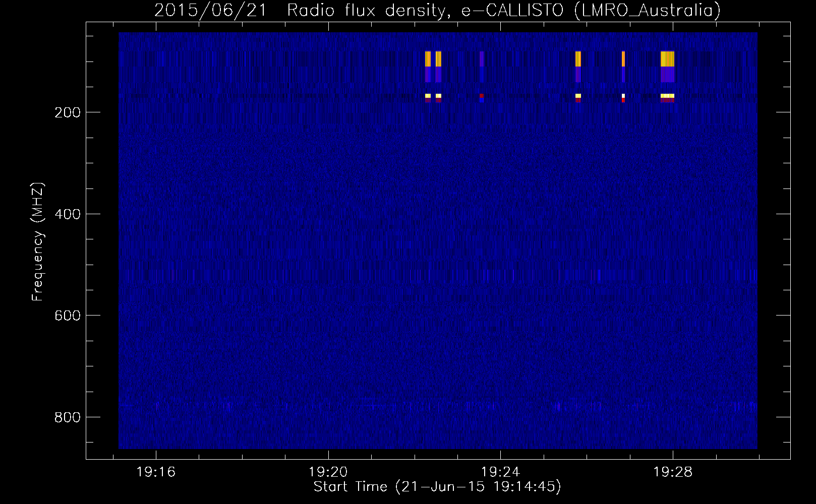Click the "Start Time (21-Jun-15 19:14:45)" x-axis label
The image size is (816, 504).
[437, 487]
